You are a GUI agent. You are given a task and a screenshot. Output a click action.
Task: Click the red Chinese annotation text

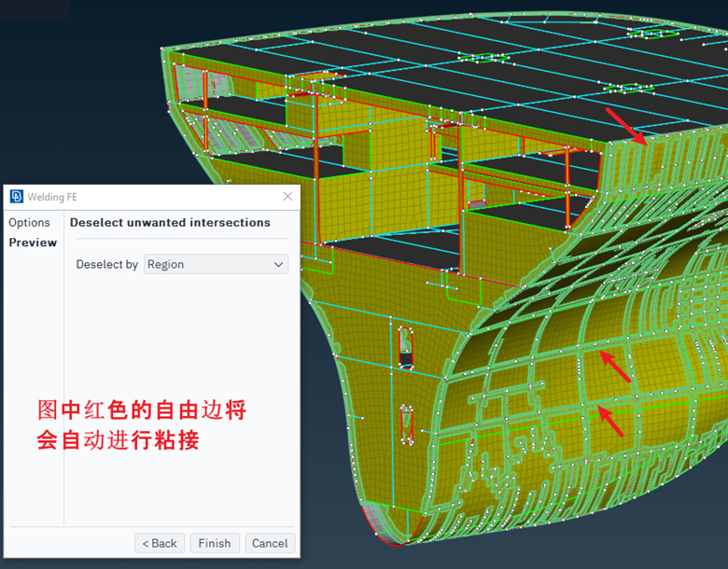[x=141, y=424]
